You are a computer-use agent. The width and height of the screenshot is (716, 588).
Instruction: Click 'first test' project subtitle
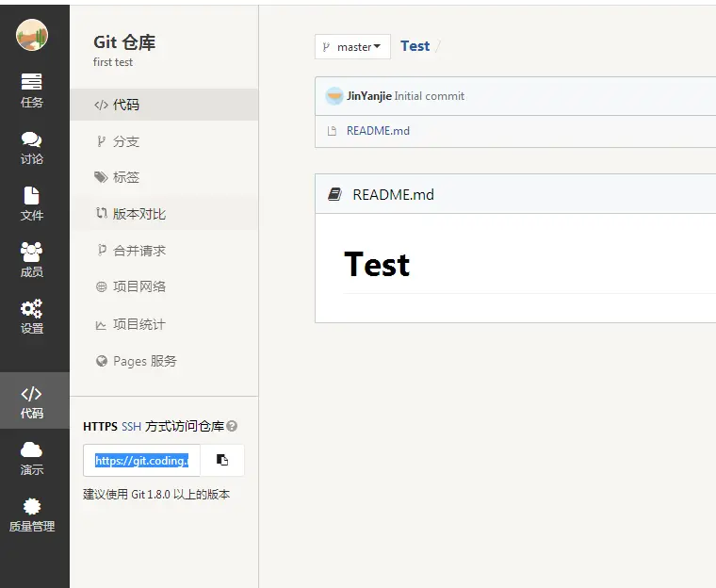(x=113, y=62)
